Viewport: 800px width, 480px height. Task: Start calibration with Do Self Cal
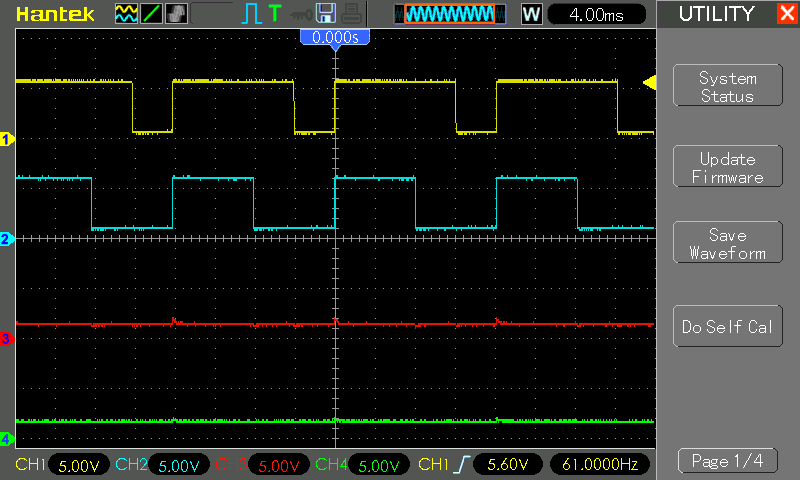[728, 326]
